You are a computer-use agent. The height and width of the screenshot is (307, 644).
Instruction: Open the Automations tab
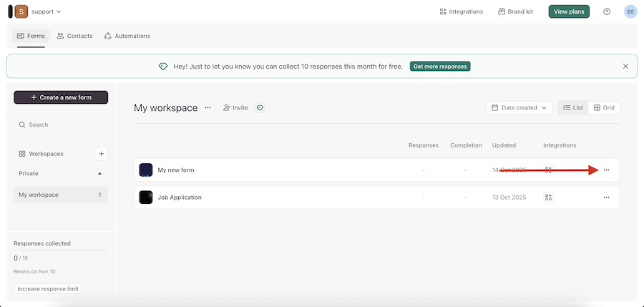[x=127, y=36]
